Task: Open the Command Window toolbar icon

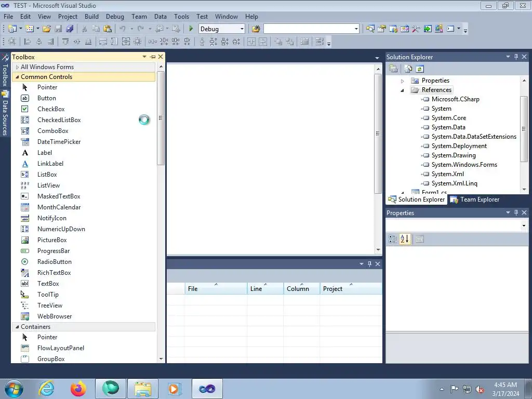Action: (450, 29)
